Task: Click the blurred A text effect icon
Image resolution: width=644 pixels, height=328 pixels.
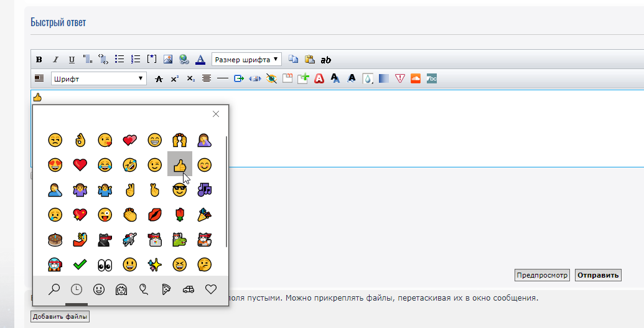Action: [x=351, y=78]
